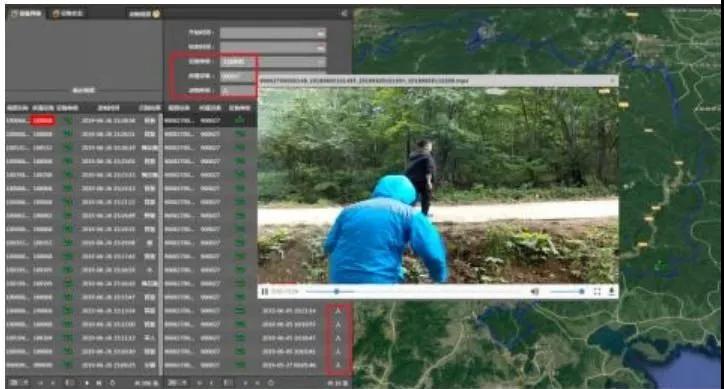The height and width of the screenshot is (389, 724).
Task: Switch to the first tab in the left panel
Action: click(26, 14)
